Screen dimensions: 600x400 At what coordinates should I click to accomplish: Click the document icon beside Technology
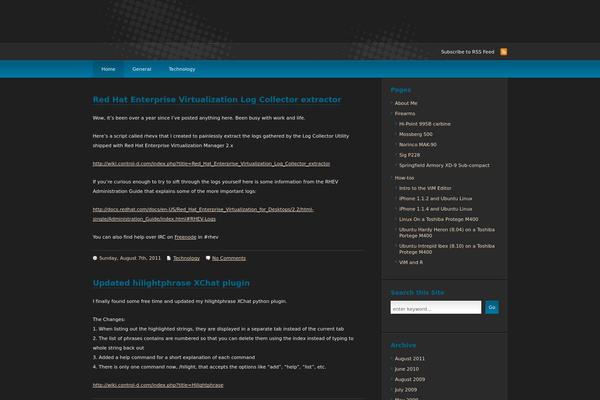(169, 258)
